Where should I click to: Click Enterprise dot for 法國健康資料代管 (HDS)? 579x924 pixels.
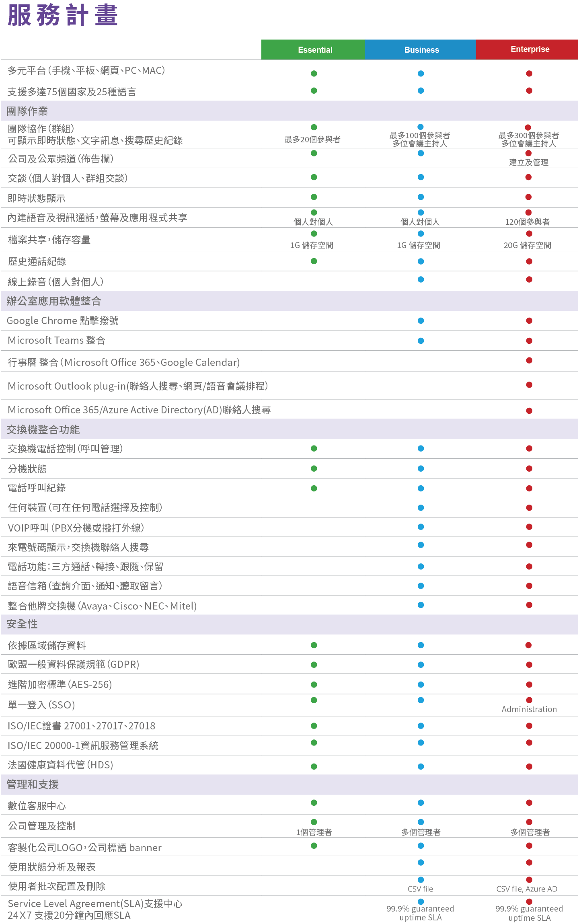tap(529, 766)
